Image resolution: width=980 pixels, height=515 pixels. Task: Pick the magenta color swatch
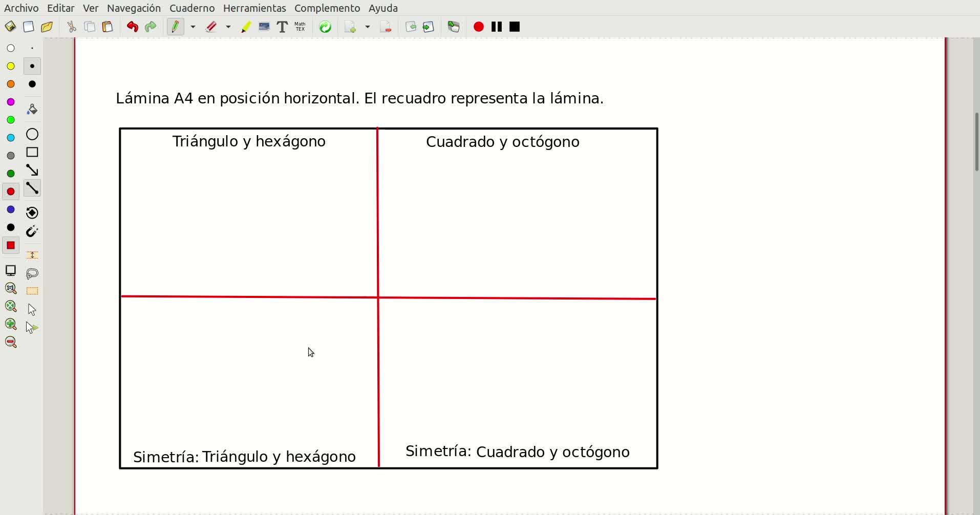pos(11,102)
